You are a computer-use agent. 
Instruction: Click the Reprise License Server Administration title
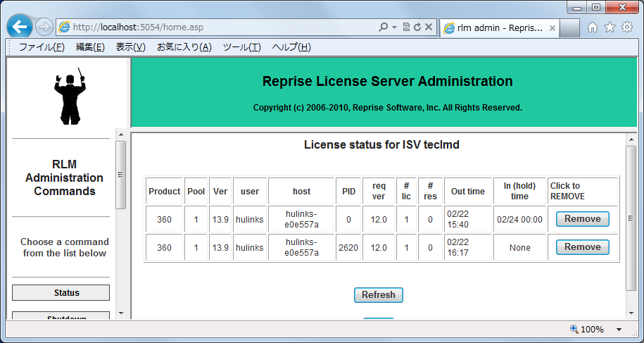[x=387, y=81]
